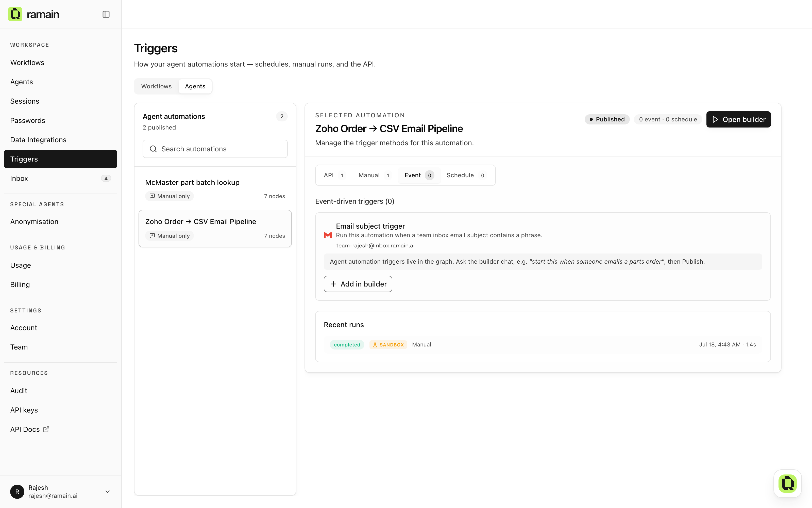
Task: Open the Inbox with 4 items
Action: pyautogui.click(x=60, y=178)
